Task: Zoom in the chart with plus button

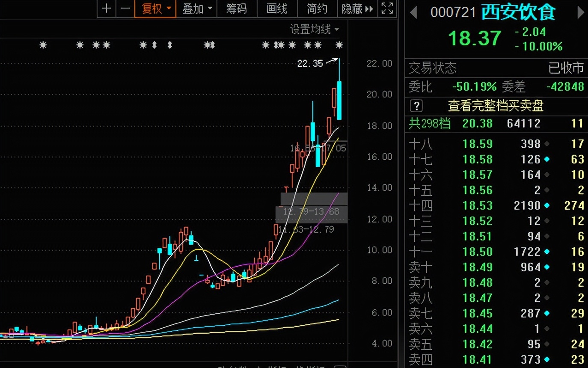Action: (x=107, y=9)
